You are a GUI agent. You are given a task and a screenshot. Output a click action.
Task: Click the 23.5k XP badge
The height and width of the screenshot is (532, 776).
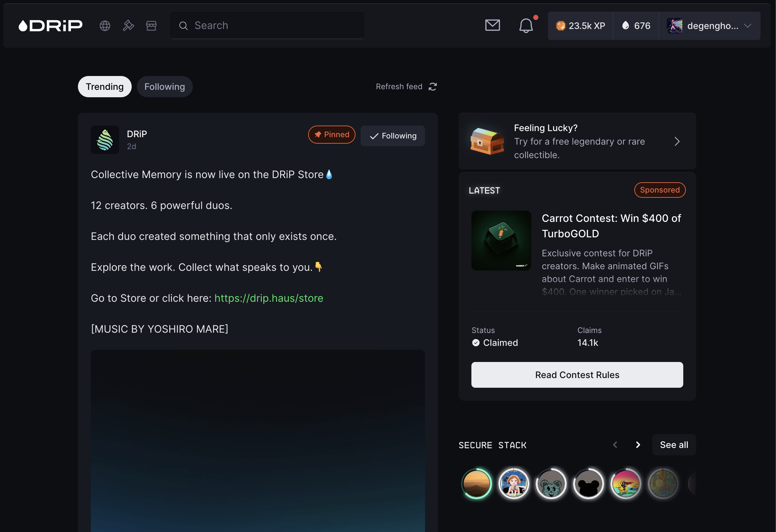580,26
